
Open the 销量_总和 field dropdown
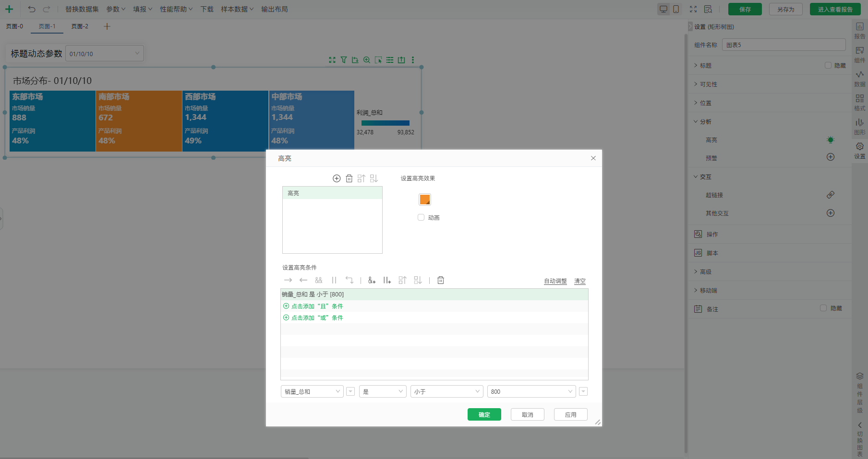(312, 391)
